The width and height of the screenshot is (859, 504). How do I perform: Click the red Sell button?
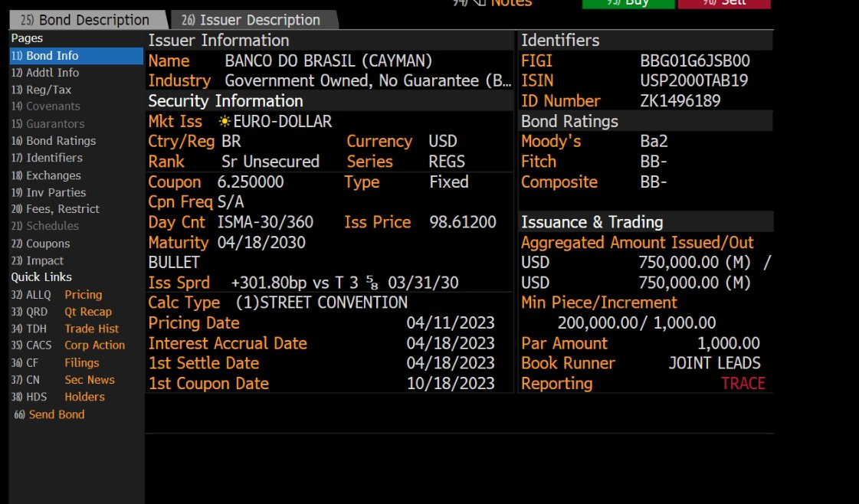724,4
